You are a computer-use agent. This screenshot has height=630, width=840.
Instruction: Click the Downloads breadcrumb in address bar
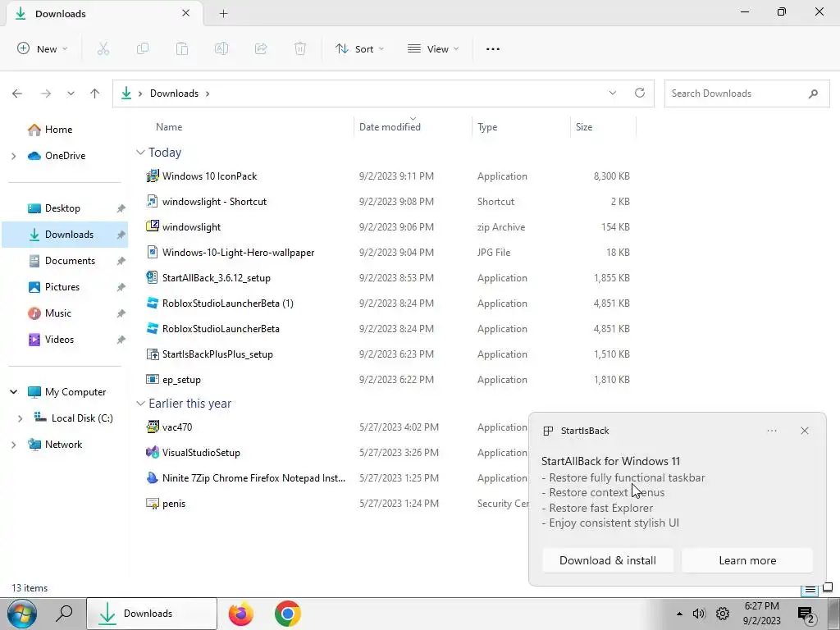[x=174, y=94]
